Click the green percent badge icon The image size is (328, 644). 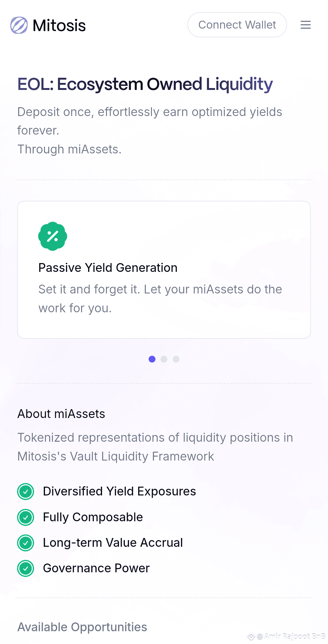coord(53,236)
